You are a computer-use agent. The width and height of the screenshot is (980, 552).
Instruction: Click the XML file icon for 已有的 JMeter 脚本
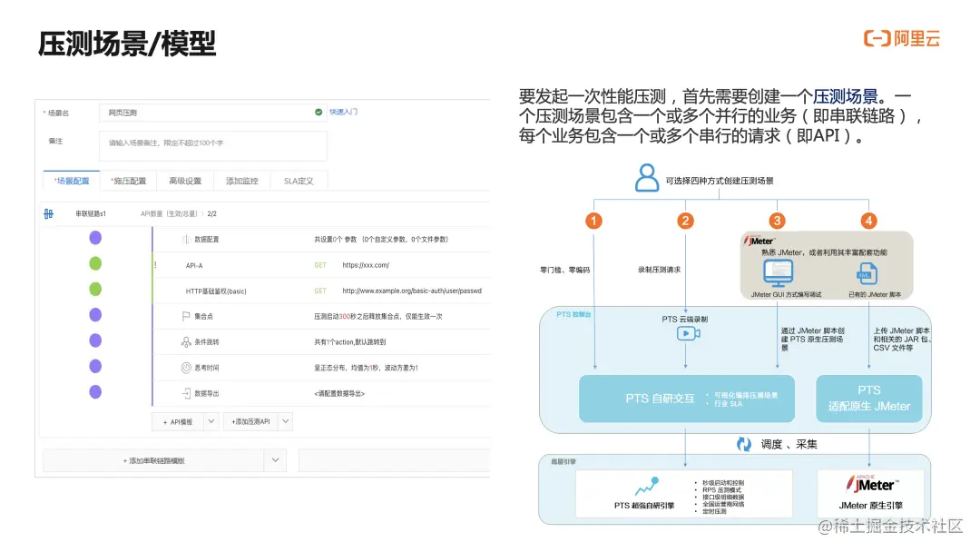[x=867, y=274]
